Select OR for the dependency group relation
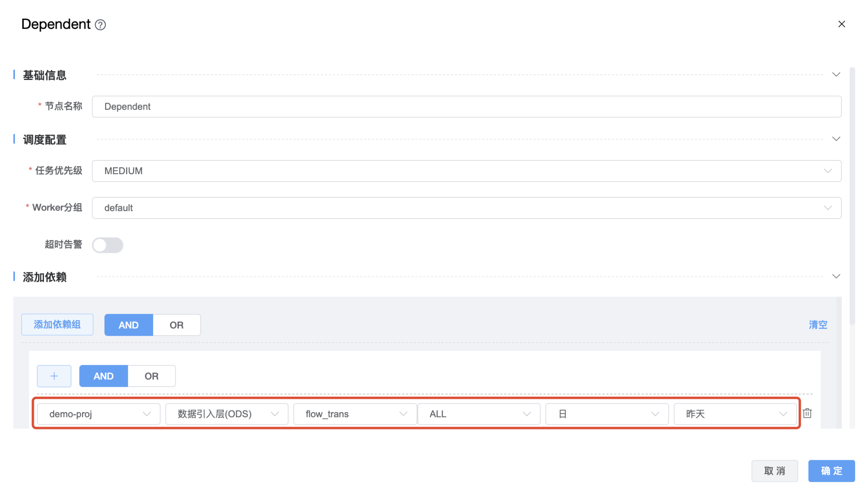The height and width of the screenshot is (495, 868). coord(176,325)
